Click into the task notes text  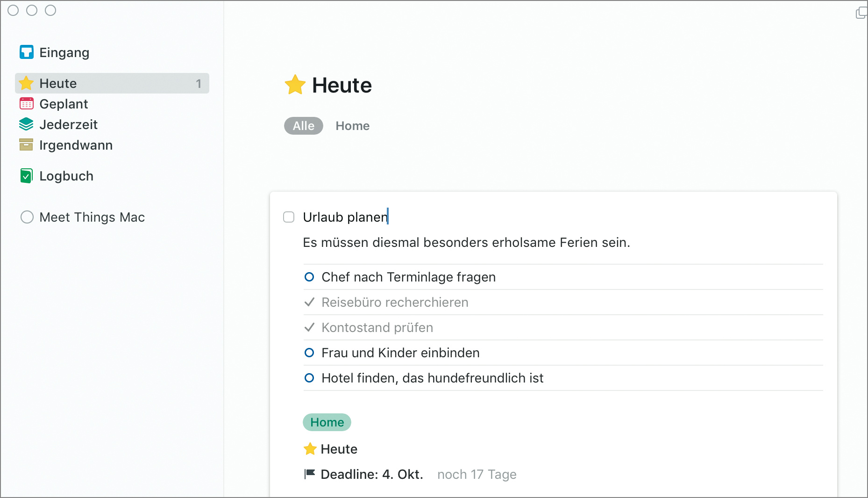pyautogui.click(x=466, y=242)
